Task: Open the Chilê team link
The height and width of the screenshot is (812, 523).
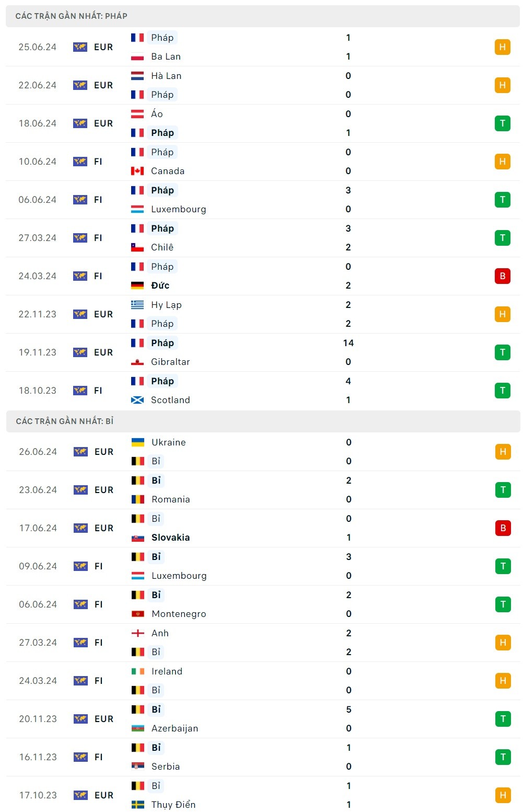Action: pos(162,247)
